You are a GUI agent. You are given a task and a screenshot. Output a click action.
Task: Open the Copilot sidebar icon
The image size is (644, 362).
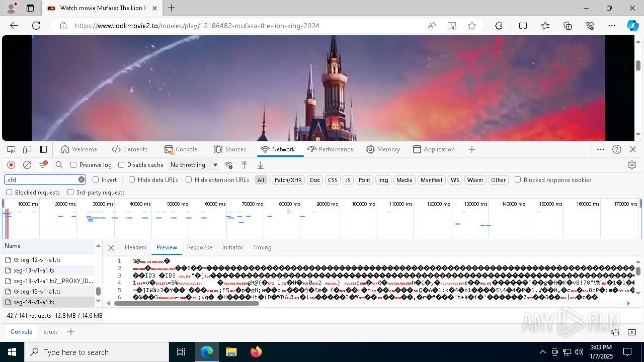(x=632, y=26)
